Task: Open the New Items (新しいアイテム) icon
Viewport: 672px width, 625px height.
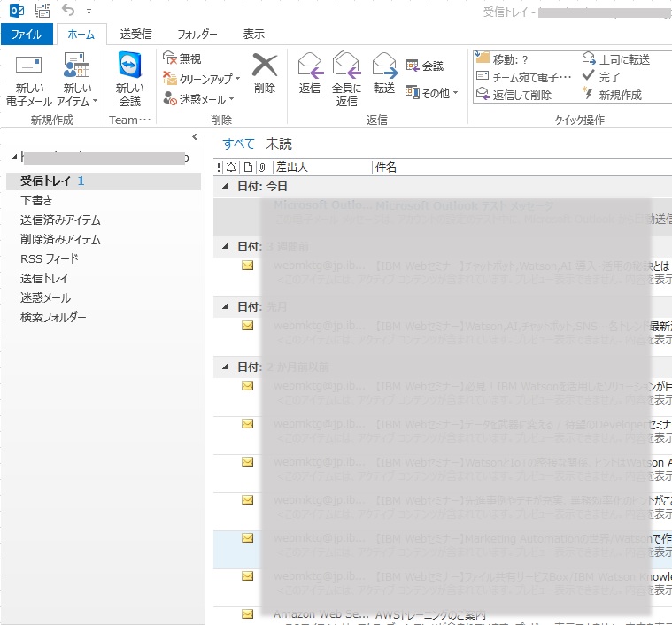Action: pos(76,65)
